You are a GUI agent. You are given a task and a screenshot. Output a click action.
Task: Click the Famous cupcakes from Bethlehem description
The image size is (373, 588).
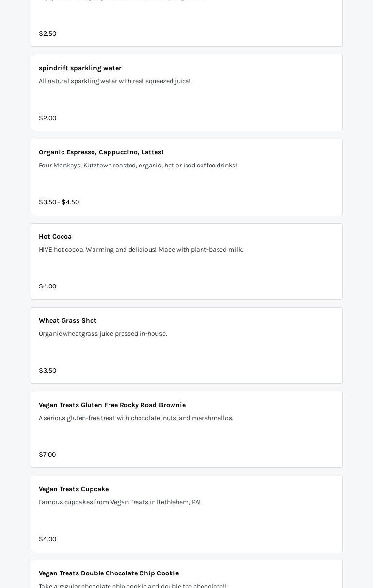[x=120, y=502]
